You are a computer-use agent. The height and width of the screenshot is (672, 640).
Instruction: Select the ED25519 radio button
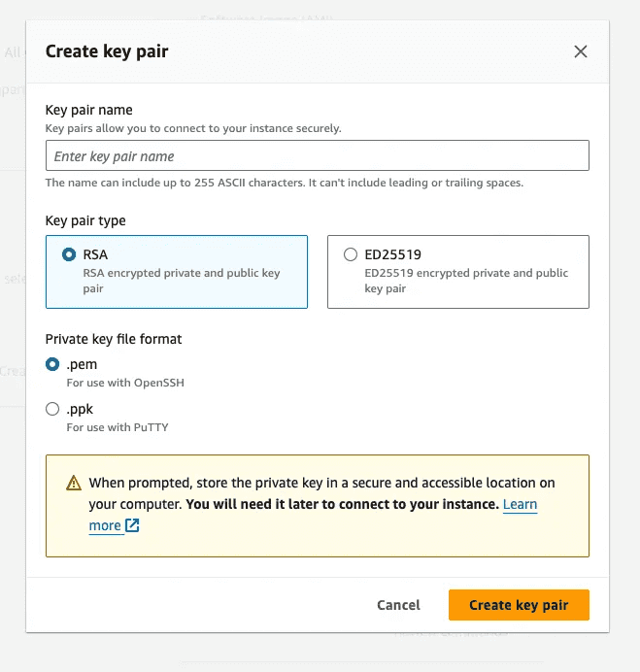[x=351, y=254]
